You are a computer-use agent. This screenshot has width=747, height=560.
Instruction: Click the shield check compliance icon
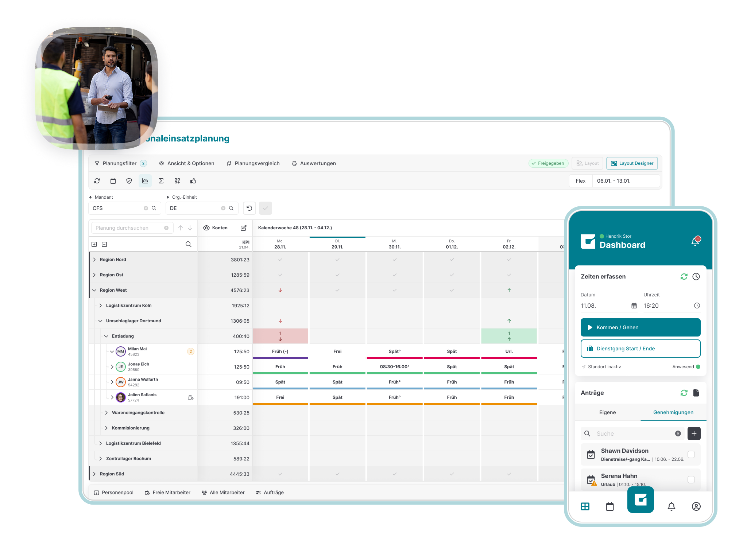129,181
